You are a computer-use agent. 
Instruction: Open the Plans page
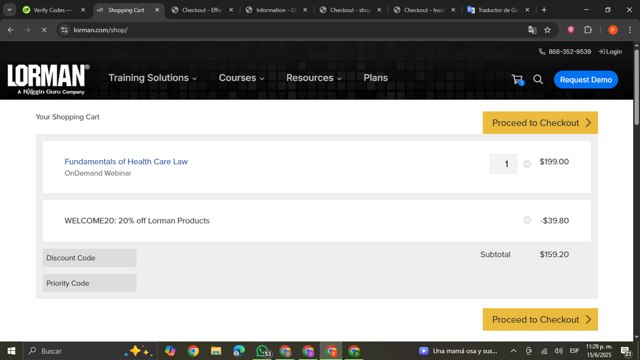[376, 78]
